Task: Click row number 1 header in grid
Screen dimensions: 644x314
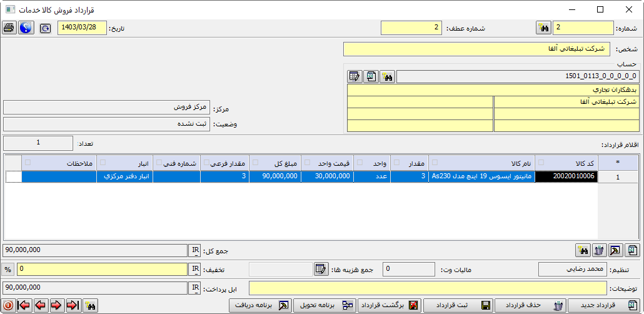Action: pyautogui.click(x=618, y=177)
